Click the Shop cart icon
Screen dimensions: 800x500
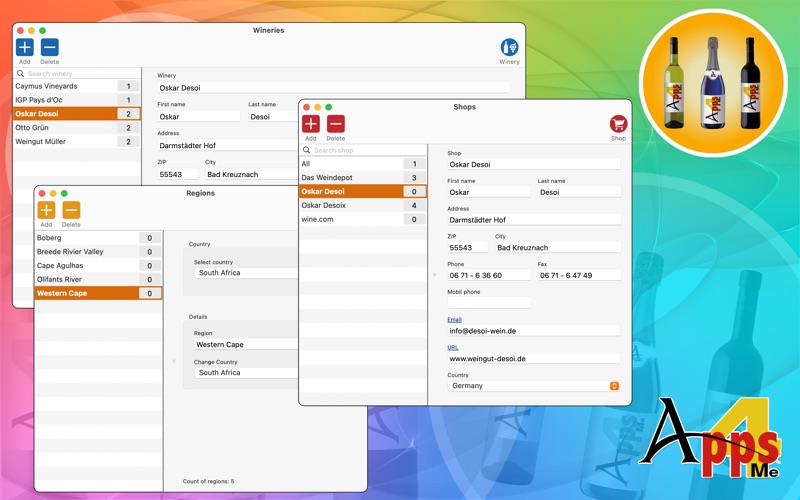pos(618,124)
